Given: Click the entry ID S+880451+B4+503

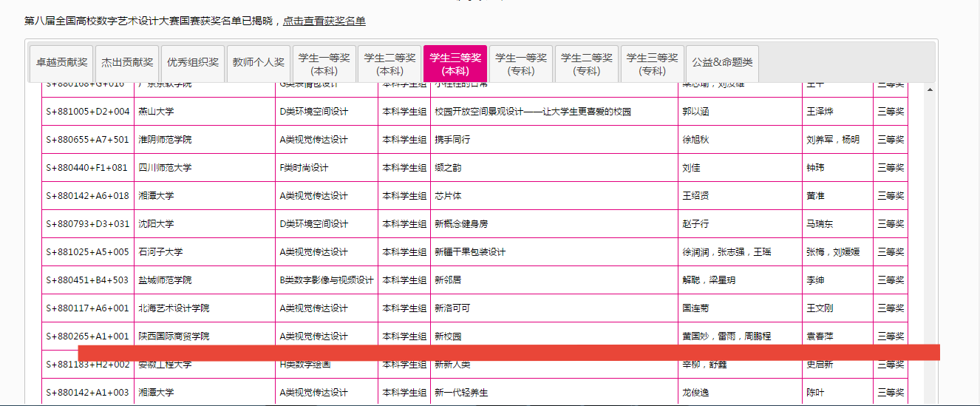Looking at the screenshot, I should point(88,280).
